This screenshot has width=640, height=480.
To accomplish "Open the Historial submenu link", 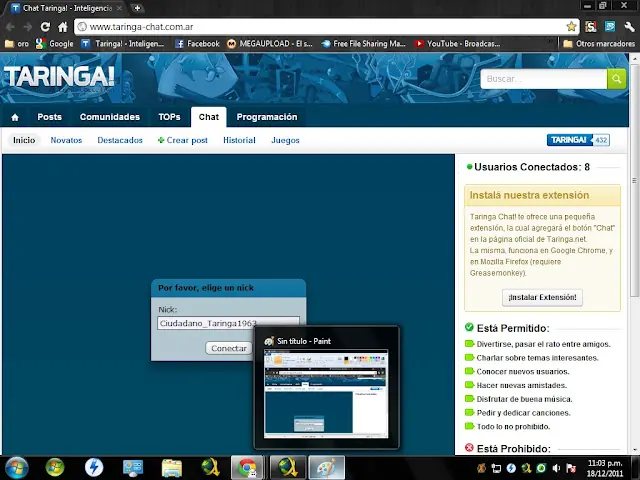I will pos(239,140).
